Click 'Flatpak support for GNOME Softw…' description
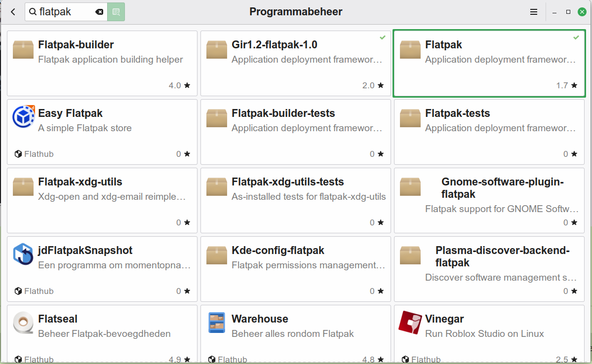This screenshot has height=364, width=592. (x=502, y=209)
